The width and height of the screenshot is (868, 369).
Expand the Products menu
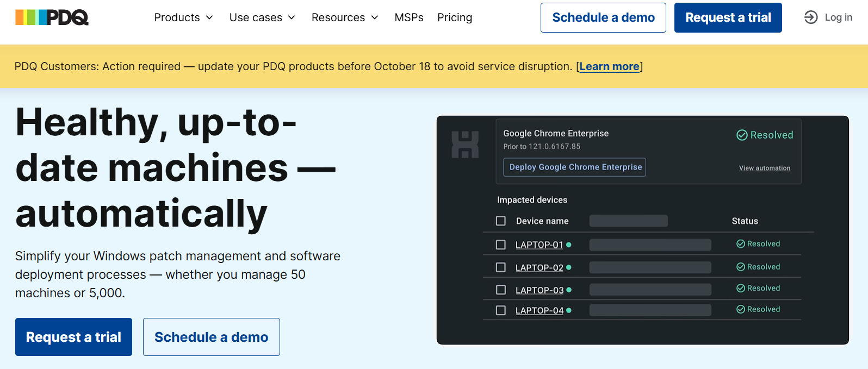184,17
